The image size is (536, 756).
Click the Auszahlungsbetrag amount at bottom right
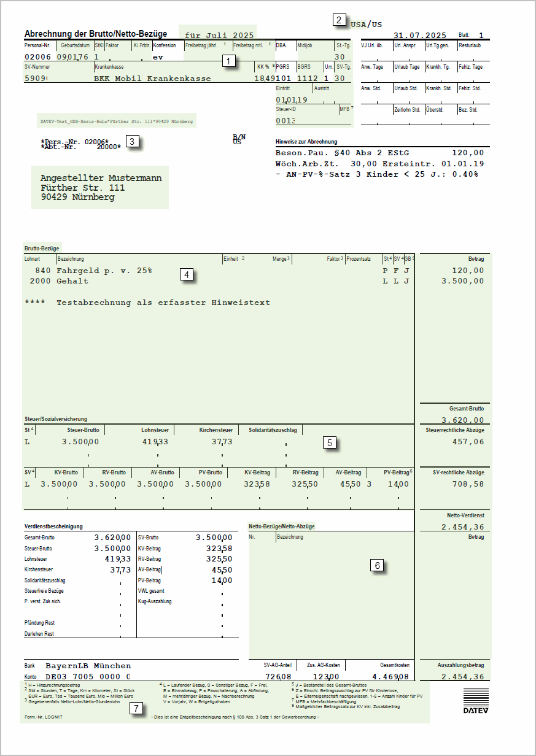coord(462,677)
